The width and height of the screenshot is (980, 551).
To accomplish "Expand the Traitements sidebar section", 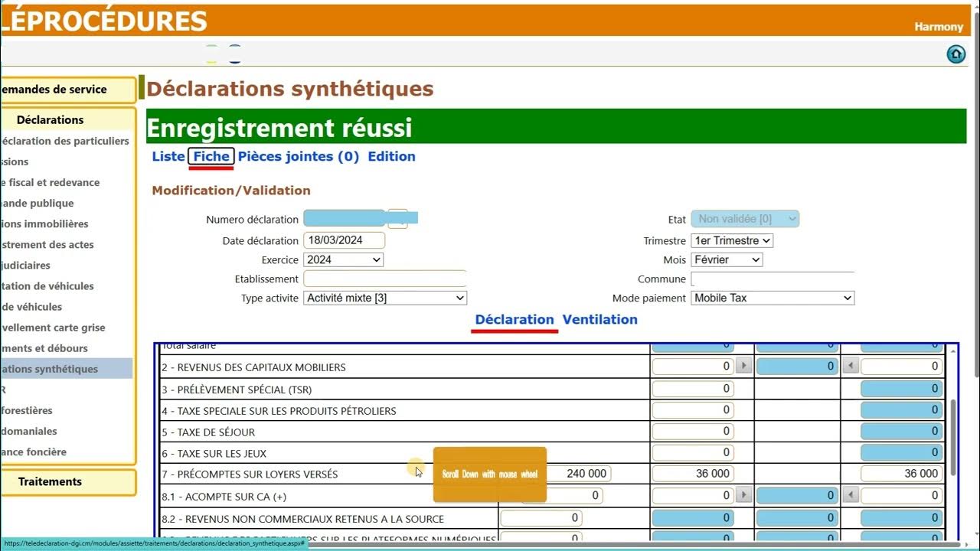I will (x=51, y=481).
